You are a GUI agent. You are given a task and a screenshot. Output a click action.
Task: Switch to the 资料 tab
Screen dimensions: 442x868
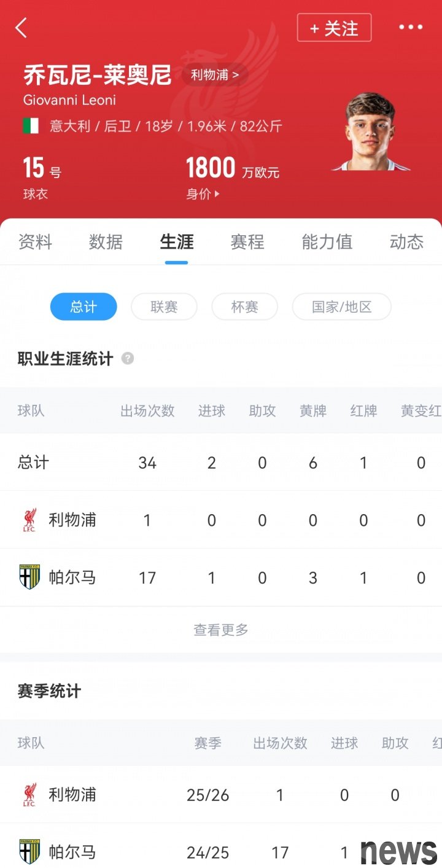coord(35,242)
